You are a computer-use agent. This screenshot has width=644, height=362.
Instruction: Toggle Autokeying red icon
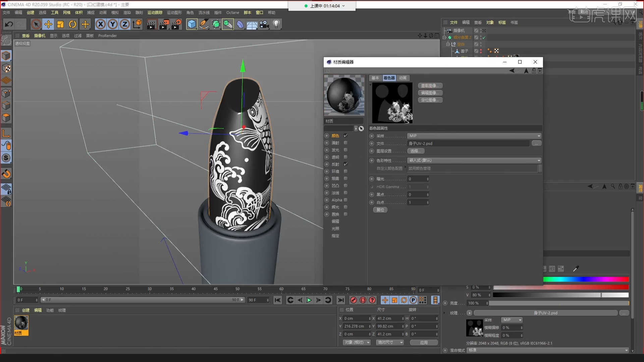pyautogui.click(x=363, y=300)
